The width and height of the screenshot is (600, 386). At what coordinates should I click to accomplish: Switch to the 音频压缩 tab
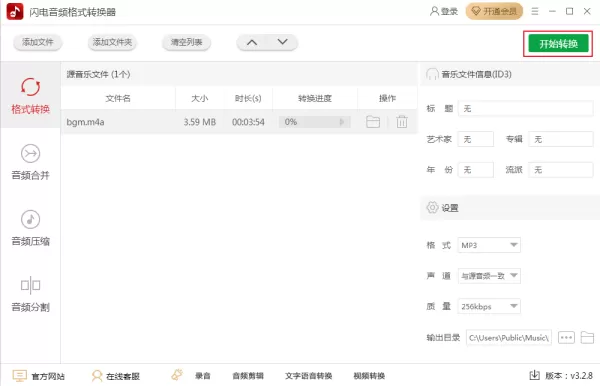click(x=30, y=228)
